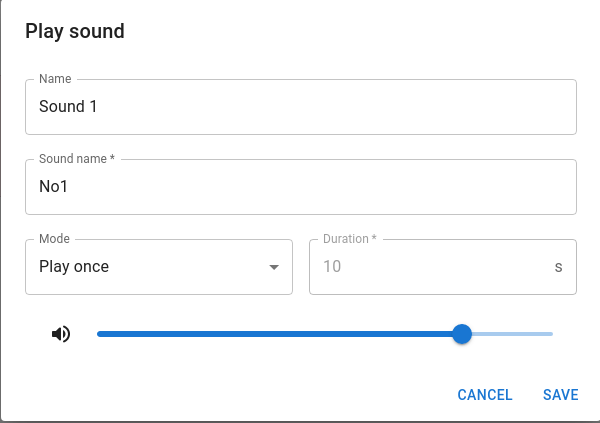This screenshot has width=600, height=423.
Task: Click the seconds 's' unit suffix
Action: pos(558,267)
